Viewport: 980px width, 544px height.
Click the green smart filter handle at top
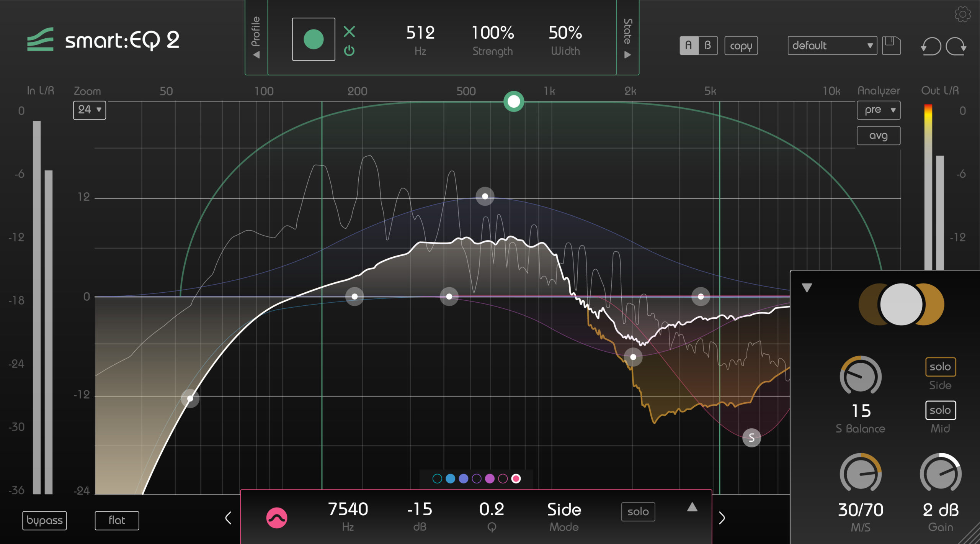tap(514, 102)
